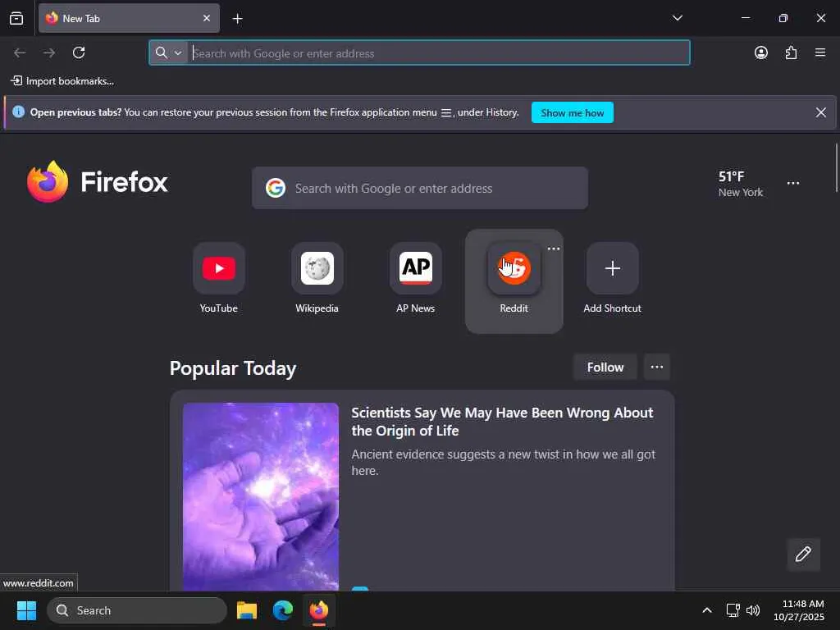
Task: Open the Firefox account icon
Action: click(x=760, y=52)
